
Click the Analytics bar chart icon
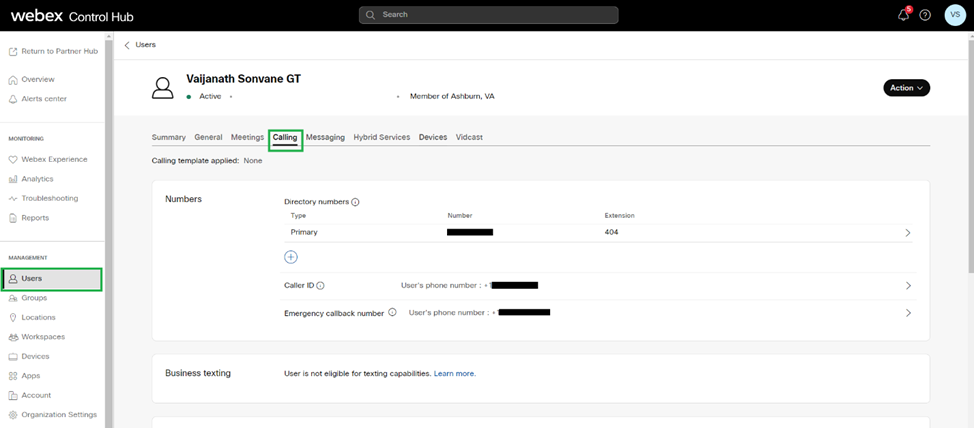click(x=13, y=179)
